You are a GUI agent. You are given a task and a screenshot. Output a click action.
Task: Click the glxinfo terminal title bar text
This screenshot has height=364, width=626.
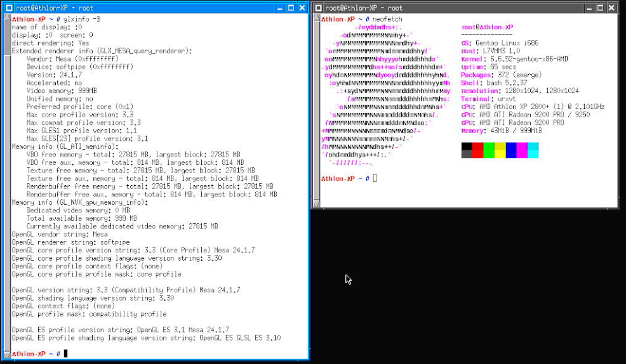point(55,8)
